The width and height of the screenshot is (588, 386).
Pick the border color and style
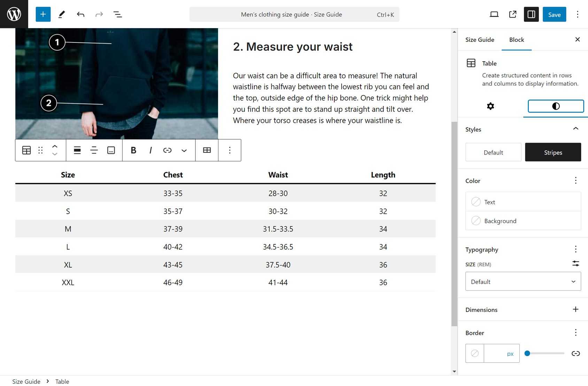[475, 353]
